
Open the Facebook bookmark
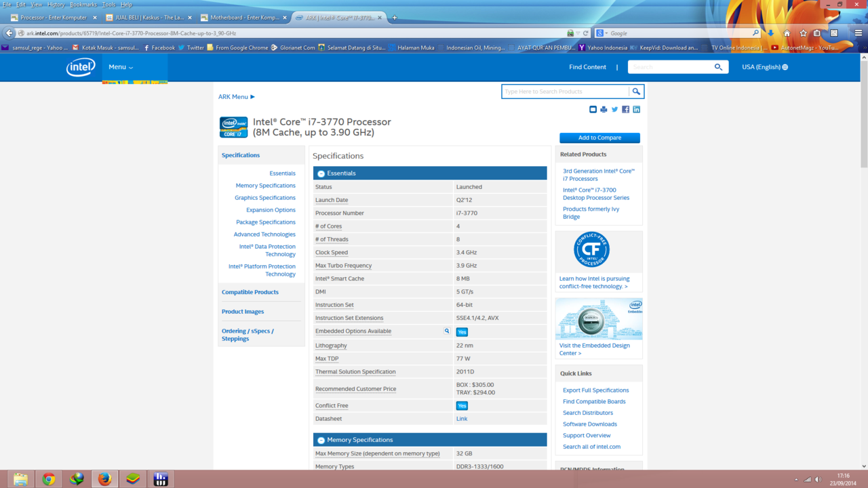coord(159,48)
